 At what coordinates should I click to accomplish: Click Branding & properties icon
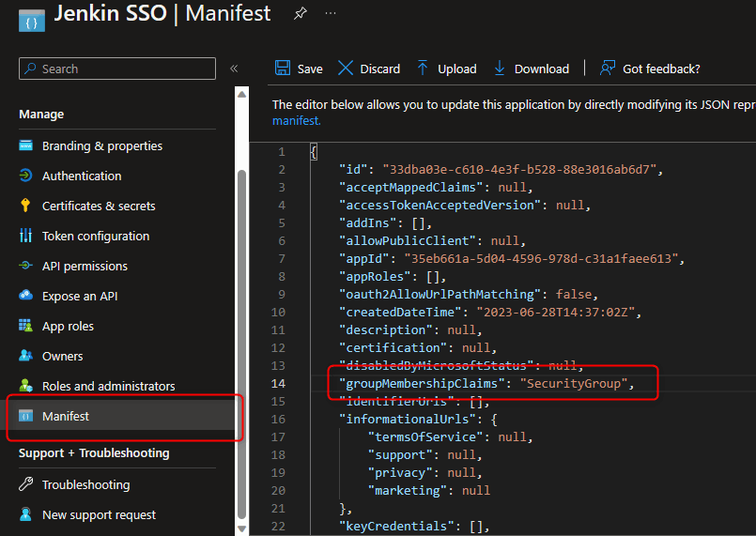25,145
